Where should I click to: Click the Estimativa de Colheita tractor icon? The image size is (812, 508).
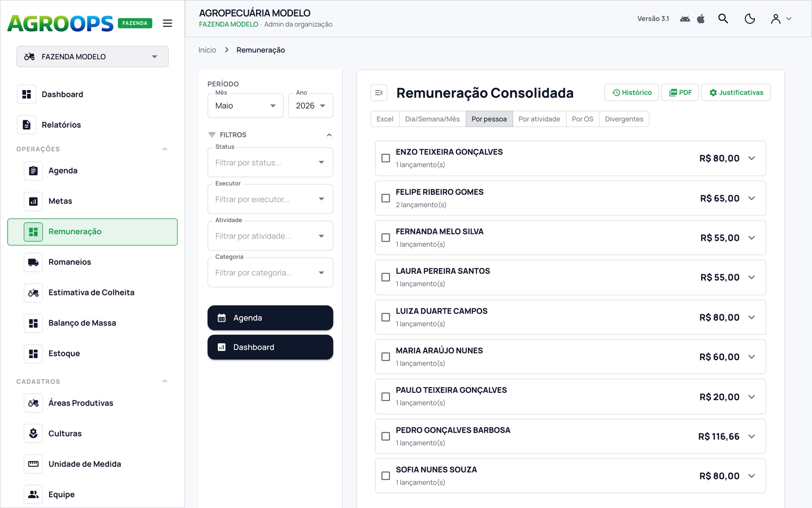point(33,293)
